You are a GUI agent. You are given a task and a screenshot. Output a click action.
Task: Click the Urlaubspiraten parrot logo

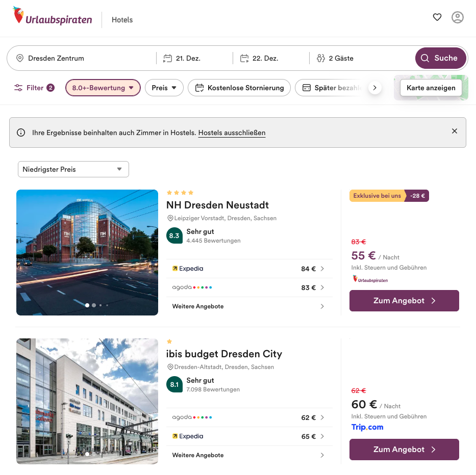coord(19,16)
